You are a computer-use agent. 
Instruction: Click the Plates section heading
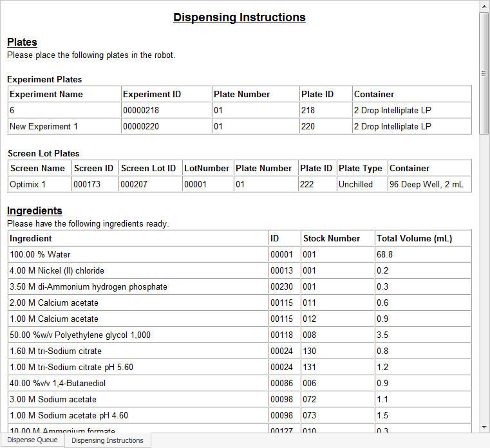pyautogui.click(x=22, y=42)
